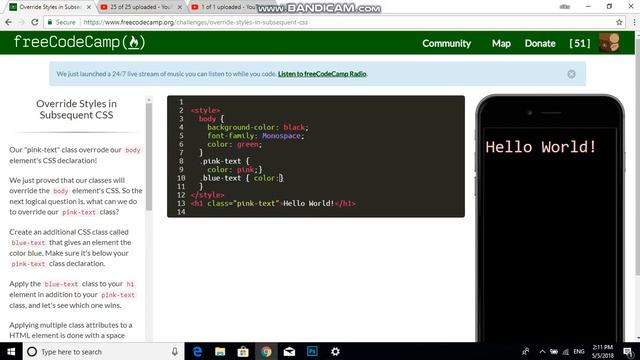Open the Donate page

(x=540, y=43)
